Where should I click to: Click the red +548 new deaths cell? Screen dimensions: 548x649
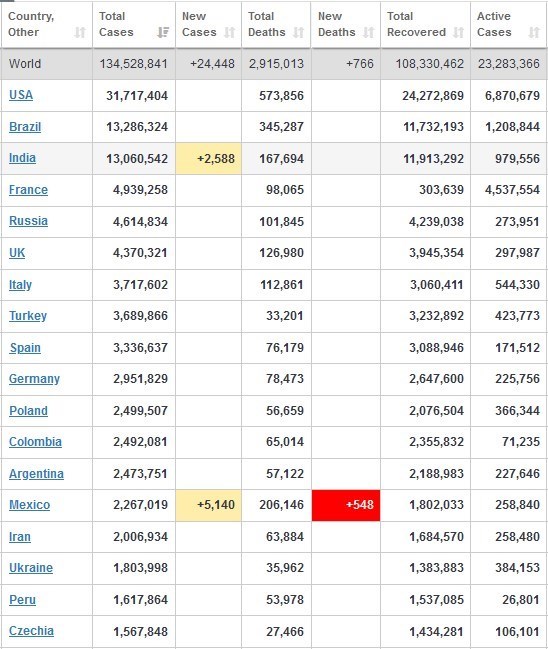click(346, 505)
